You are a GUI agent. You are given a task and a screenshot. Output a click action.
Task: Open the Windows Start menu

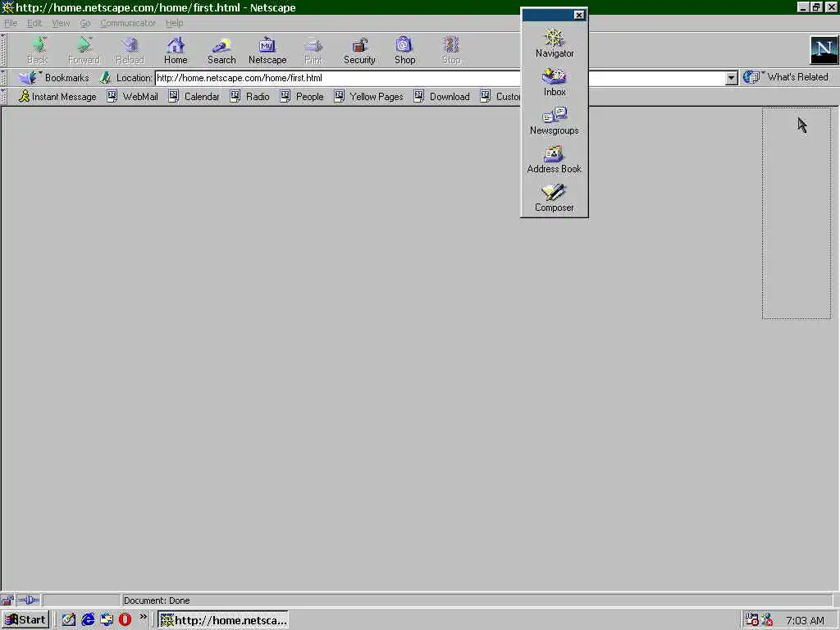tap(25, 620)
